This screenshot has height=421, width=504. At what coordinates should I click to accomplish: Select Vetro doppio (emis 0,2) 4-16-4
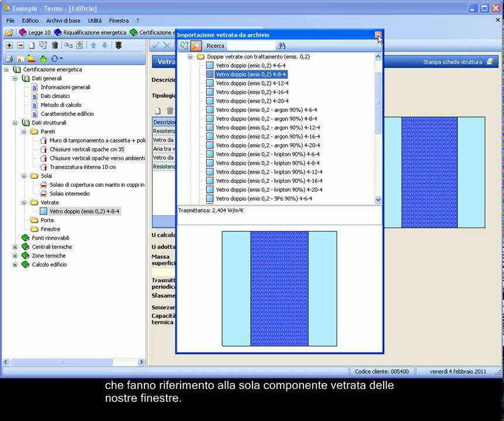pos(252,92)
